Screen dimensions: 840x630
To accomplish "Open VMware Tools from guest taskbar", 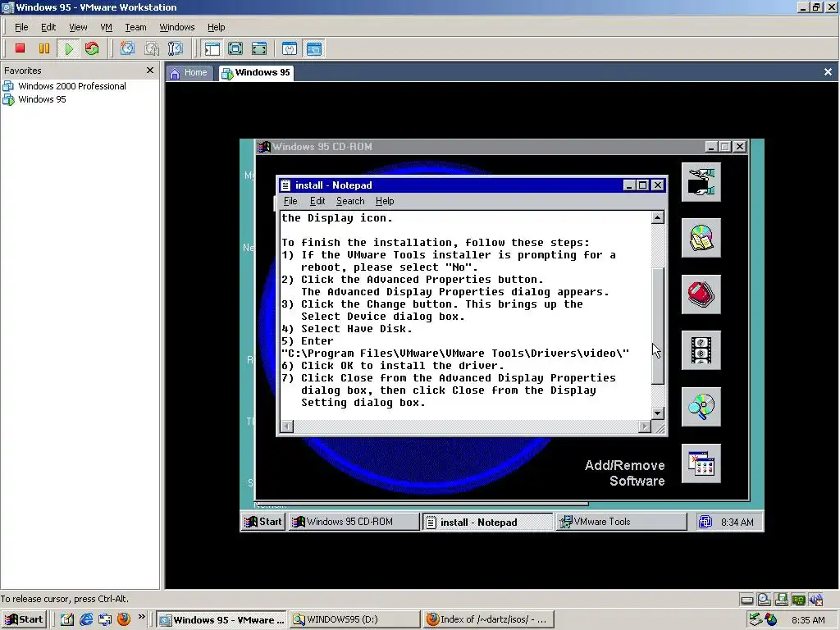I will tap(622, 522).
